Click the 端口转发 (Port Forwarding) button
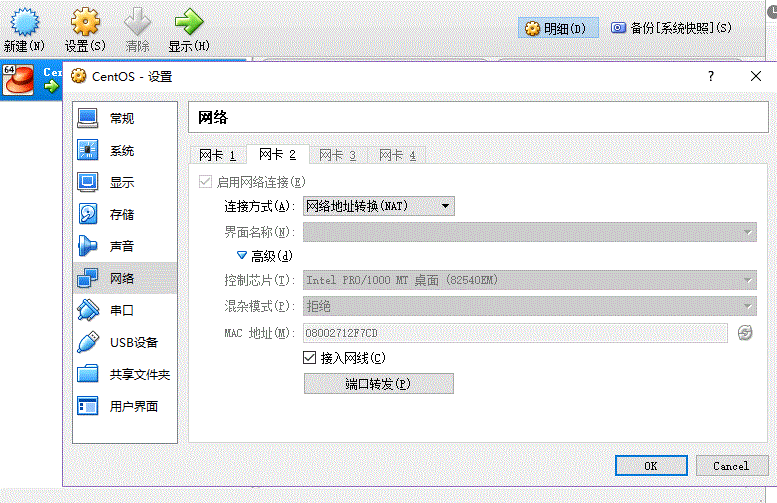Image resolution: width=777 pixels, height=503 pixels. (x=379, y=384)
